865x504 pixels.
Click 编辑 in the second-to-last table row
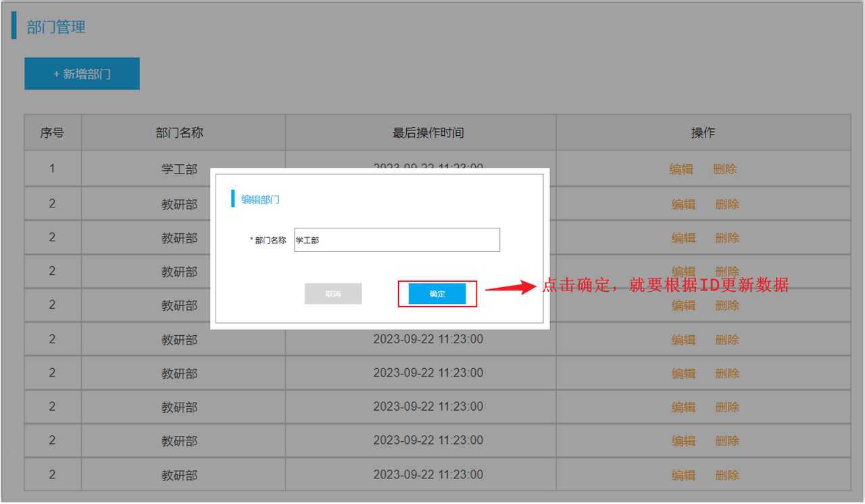tap(683, 440)
